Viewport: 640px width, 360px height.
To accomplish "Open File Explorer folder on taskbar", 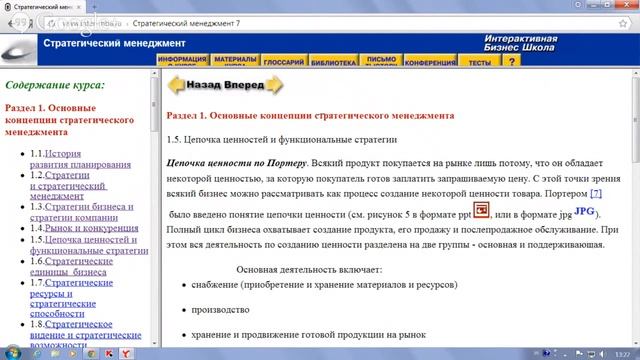I will (55, 353).
